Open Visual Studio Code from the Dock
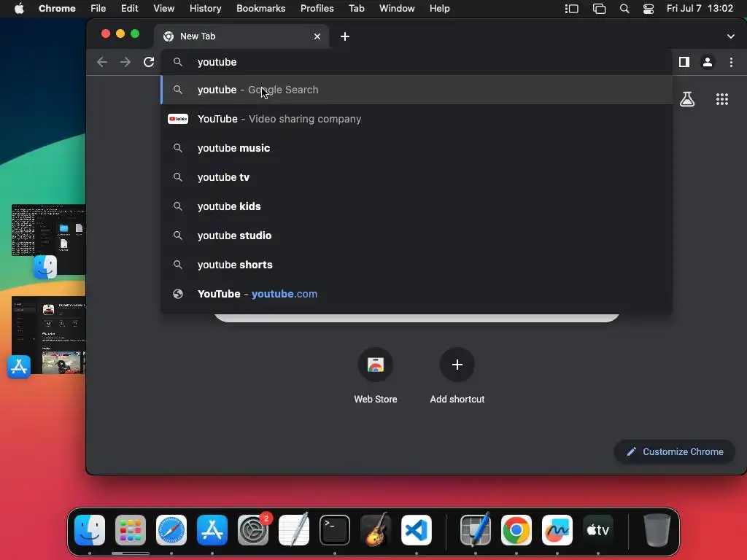Image resolution: width=747 pixels, height=560 pixels. tap(417, 530)
